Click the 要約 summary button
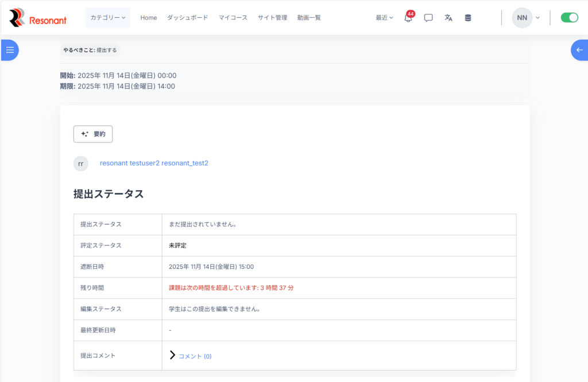 click(93, 134)
